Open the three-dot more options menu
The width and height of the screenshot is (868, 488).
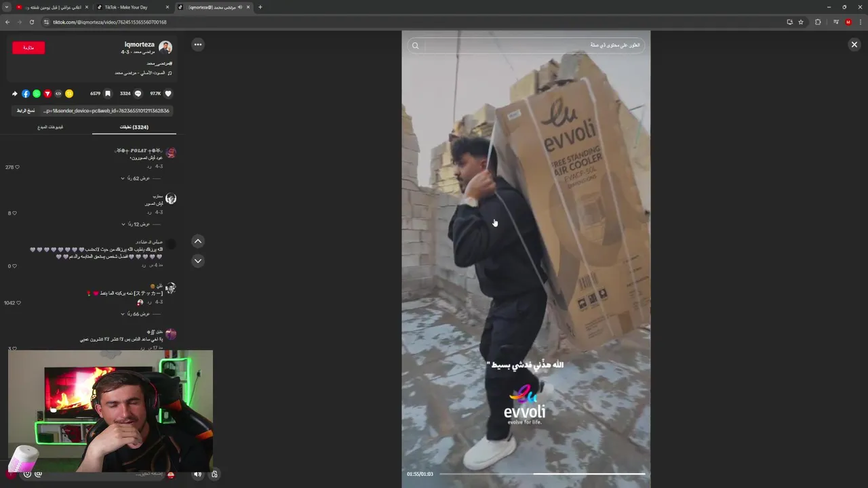tap(198, 45)
